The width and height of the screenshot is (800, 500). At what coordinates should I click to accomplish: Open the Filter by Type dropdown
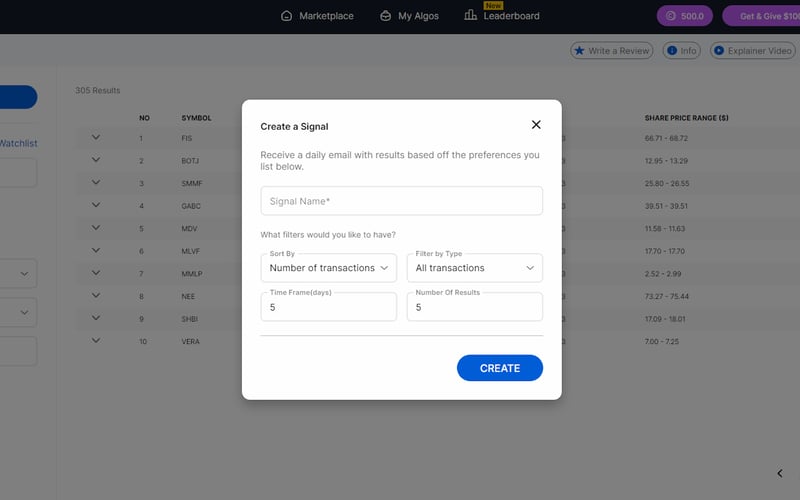(474, 268)
